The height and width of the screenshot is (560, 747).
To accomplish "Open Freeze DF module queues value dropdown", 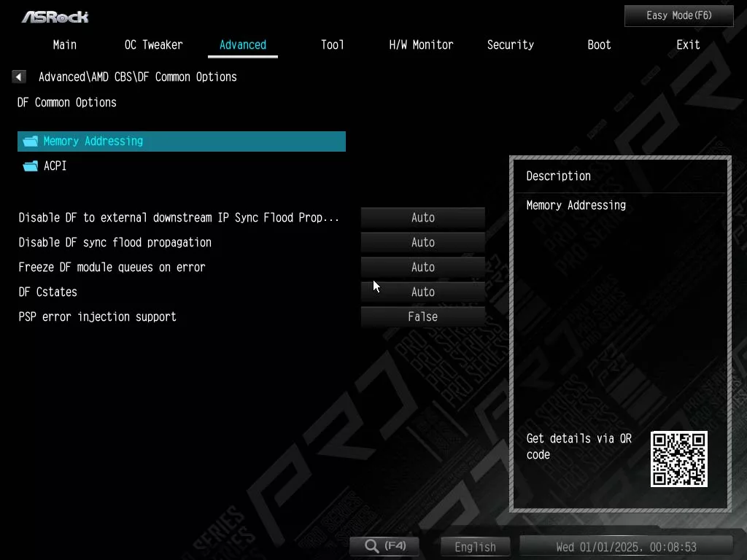I will [x=422, y=267].
